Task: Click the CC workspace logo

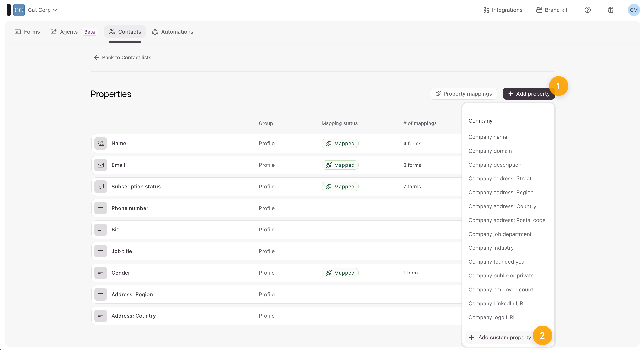Action: click(18, 10)
